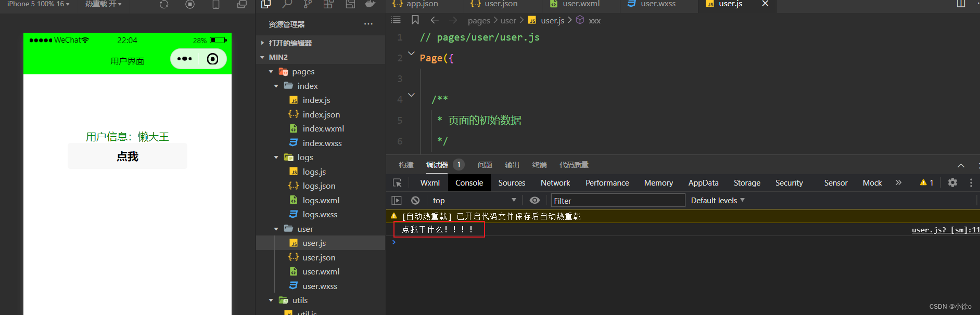The image size is (980, 315).
Task: Open user.wxss file in tree
Action: (x=321, y=286)
